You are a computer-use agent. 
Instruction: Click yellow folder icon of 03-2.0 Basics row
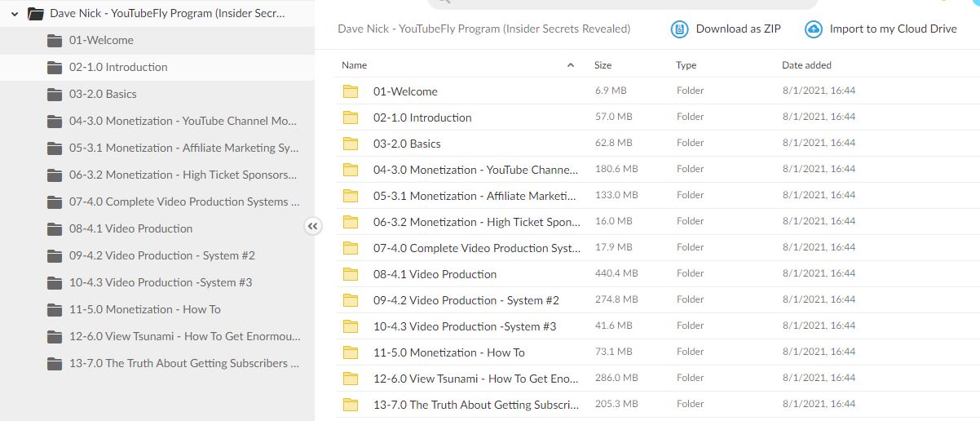(351, 144)
